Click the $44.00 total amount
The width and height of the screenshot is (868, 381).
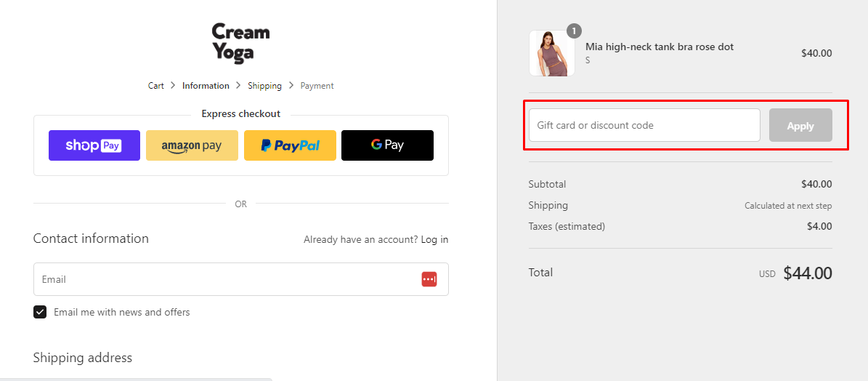[x=808, y=273]
